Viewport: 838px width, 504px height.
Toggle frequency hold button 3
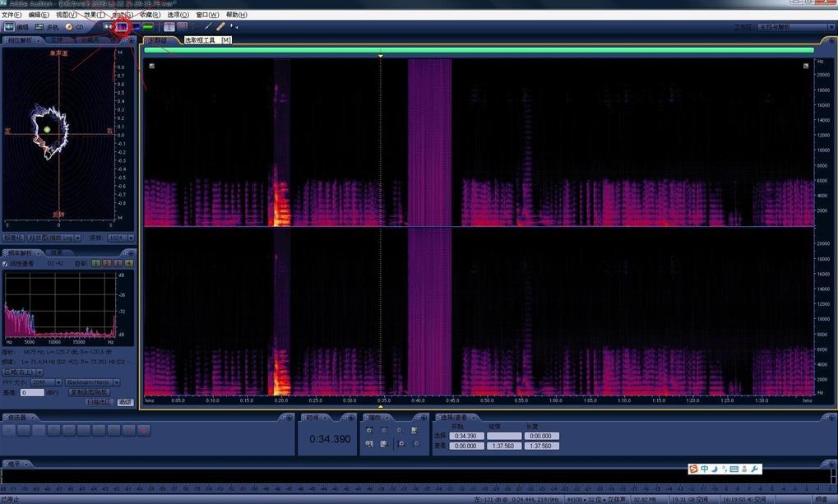pos(118,263)
